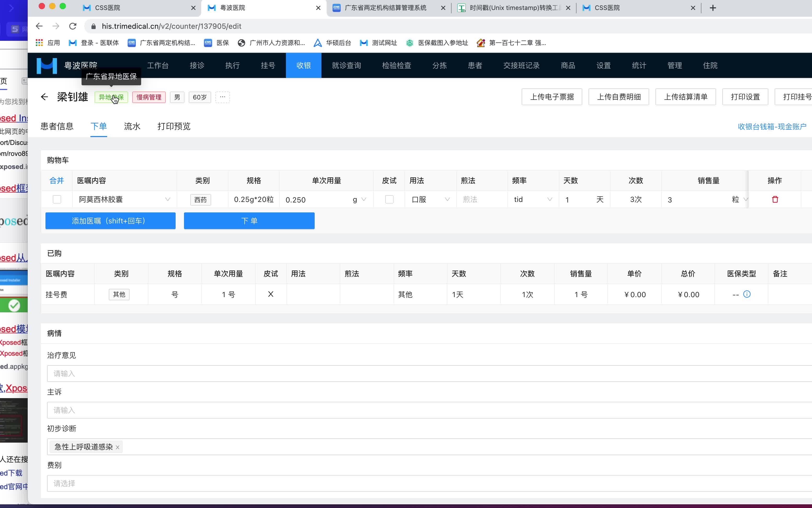Open the apps grid icon in bookmarks bar
Screen dimensions: 812x508
point(39,43)
